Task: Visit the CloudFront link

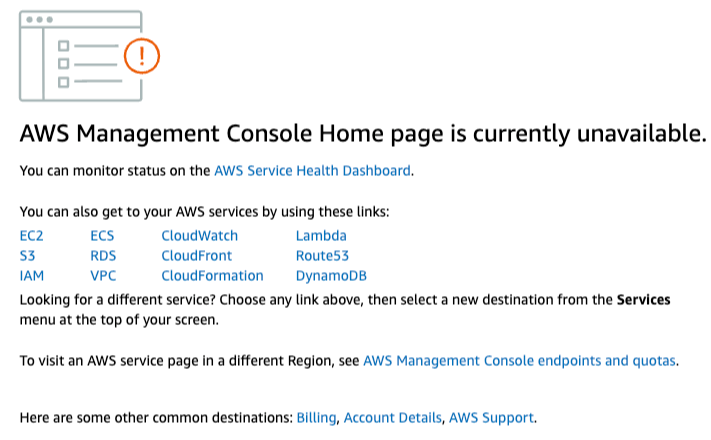Action: 196,256
